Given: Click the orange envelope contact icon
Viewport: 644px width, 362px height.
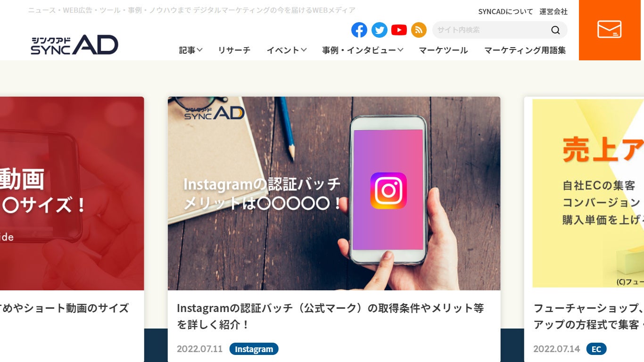Looking at the screenshot, I should pyautogui.click(x=610, y=29).
